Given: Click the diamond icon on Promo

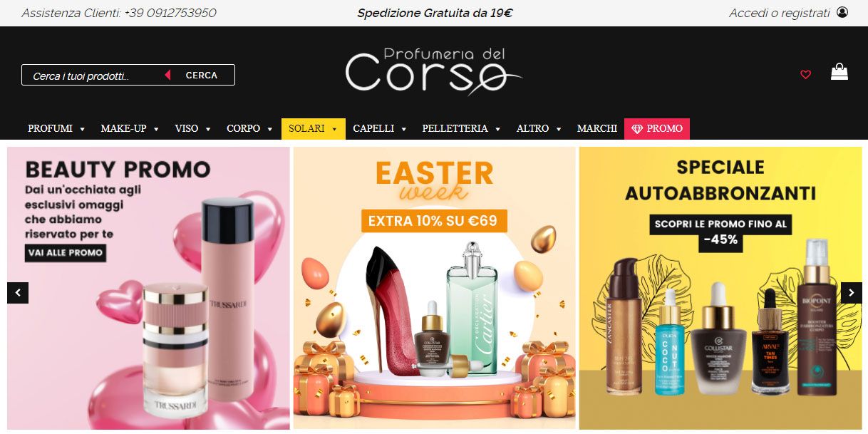Looking at the screenshot, I should (637, 129).
